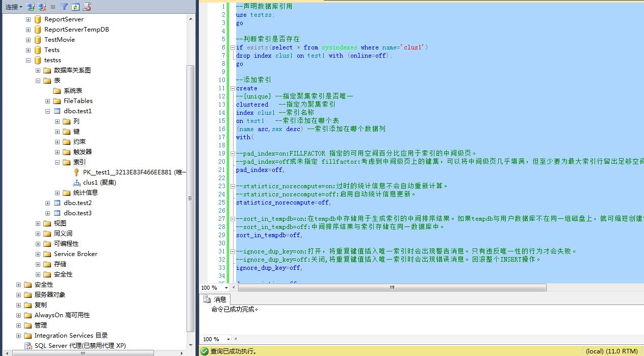The width and height of the screenshot is (644, 356).
Task: Select the dbo.test3 table
Action: 78,213
